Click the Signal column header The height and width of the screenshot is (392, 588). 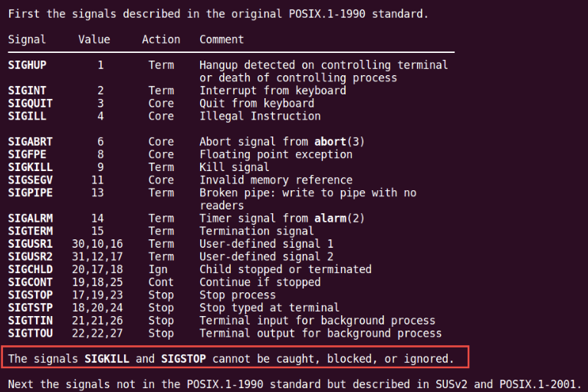click(x=27, y=39)
